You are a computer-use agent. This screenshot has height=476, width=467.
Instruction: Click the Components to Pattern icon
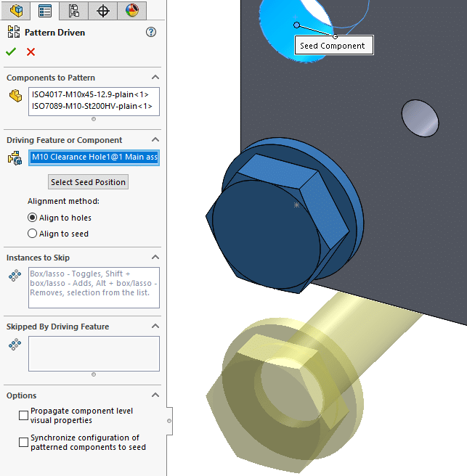[x=15, y=95]
